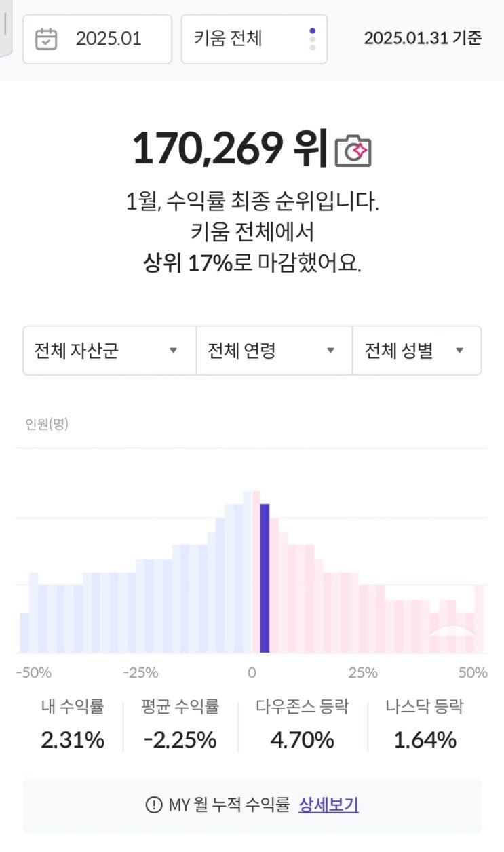Screen dimensions: 504x852
Task: Tap the 다우존스 등락 4.70% stat
Action: tap(303, 724)
